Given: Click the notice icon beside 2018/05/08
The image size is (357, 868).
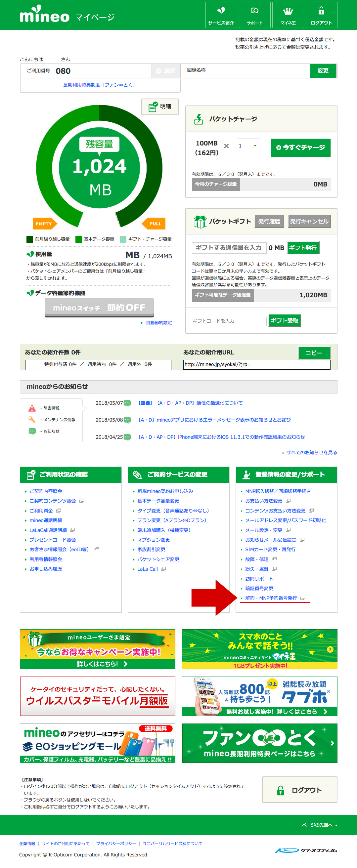Looking at the screenshot, I should 127,420.
